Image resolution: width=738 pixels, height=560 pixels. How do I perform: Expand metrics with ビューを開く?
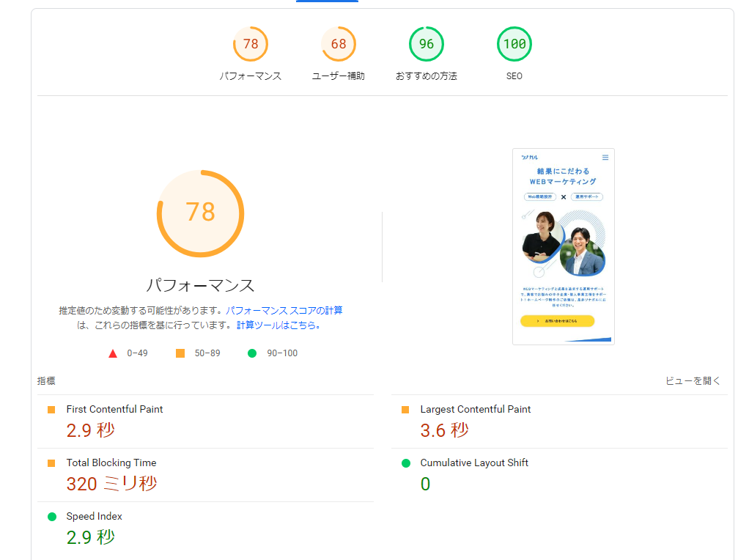tap(693, 381)
